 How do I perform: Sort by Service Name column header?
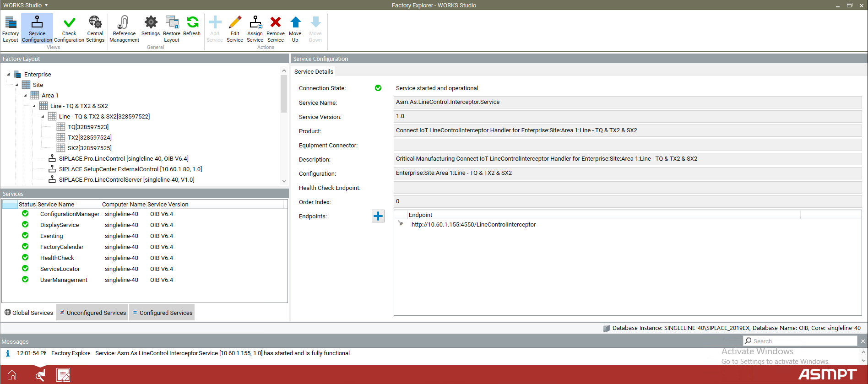(x=69, y=204)
